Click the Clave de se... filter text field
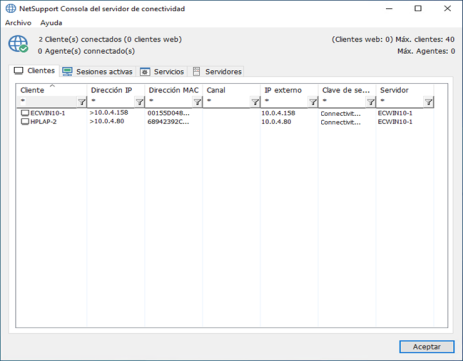Viewport: 463px width, 361px height. [343, 101]
